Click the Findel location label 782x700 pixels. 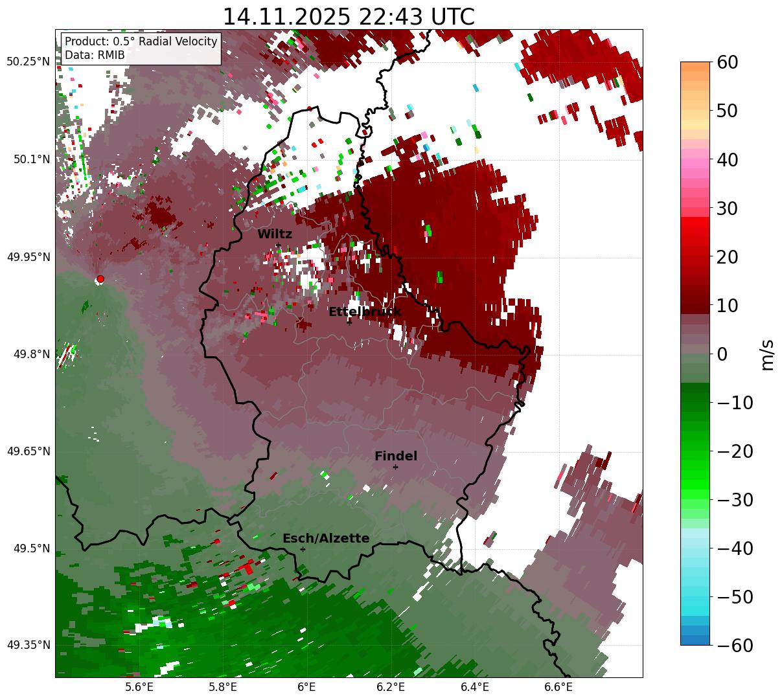[396, 457]
